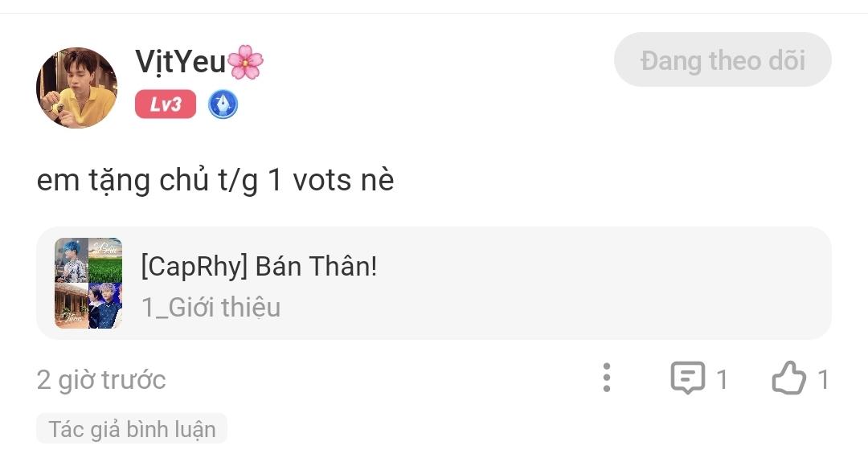Click the like count beside thumbs-up
Screen dimensions: 868x466
point(823,379)
